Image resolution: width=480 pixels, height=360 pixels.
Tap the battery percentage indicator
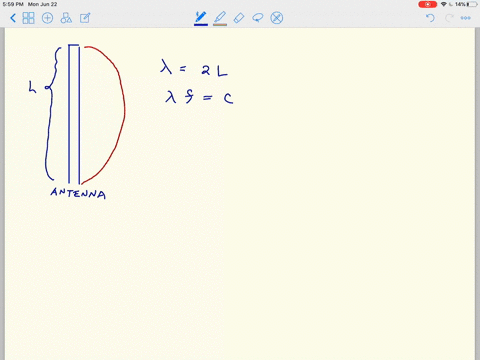[460, 4]
